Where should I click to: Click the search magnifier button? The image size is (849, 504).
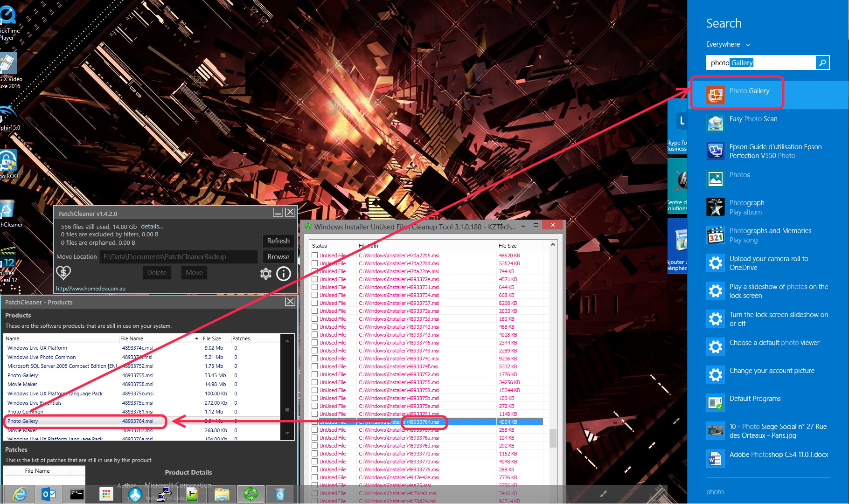pyautogui.click(x=822, y=62)
